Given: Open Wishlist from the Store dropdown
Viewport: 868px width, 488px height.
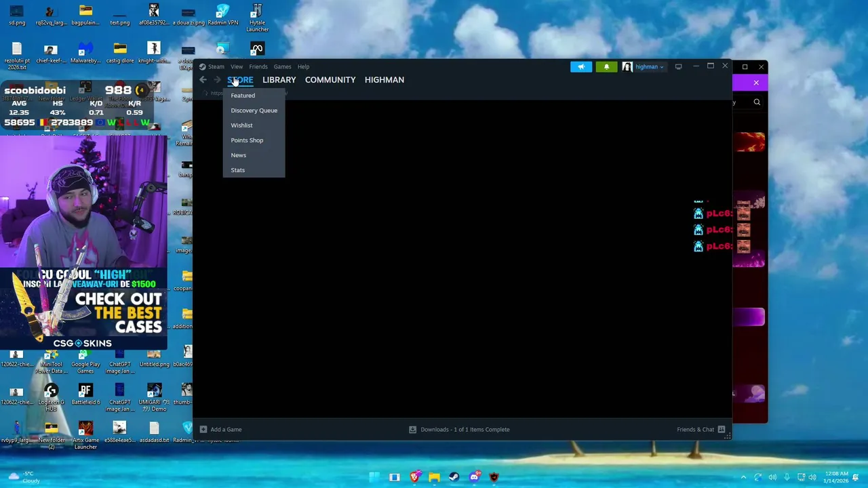Looking at the screenshot, I should (241, 125).
